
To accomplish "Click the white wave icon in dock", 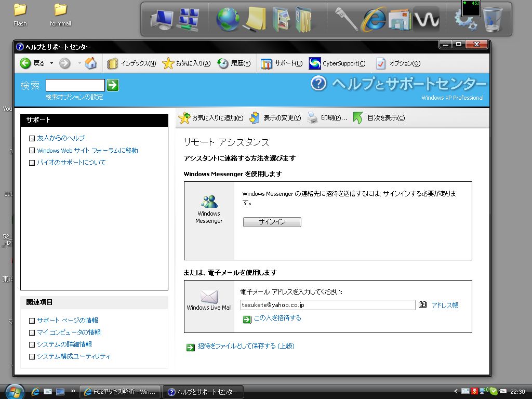I will 426,19.
